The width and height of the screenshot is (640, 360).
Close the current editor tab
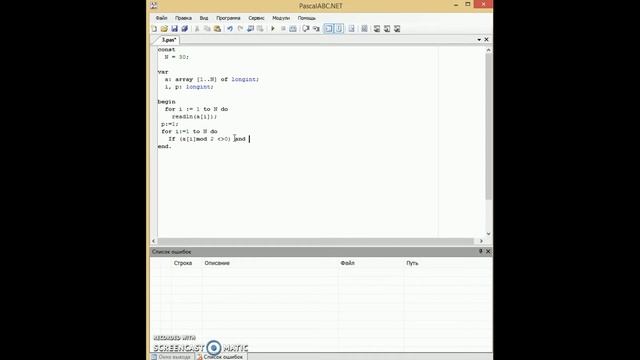(x=486, y=40)
